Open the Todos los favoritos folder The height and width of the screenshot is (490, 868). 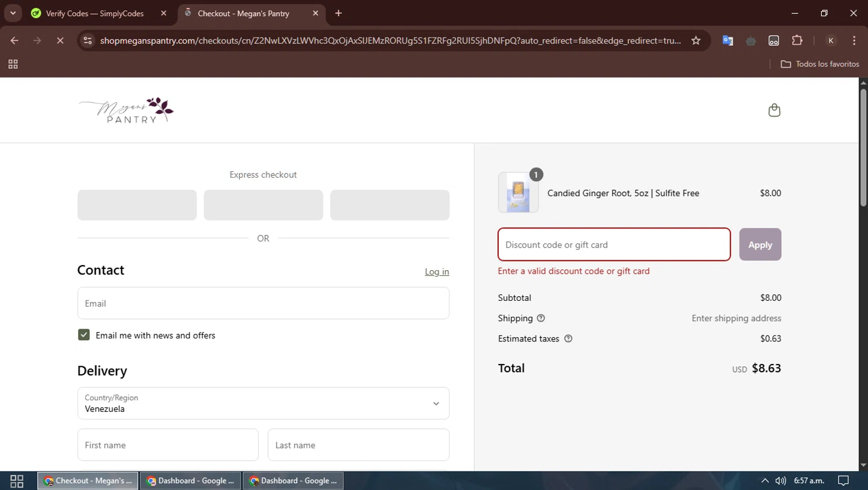pyautogui.click(x=820, y=64)
